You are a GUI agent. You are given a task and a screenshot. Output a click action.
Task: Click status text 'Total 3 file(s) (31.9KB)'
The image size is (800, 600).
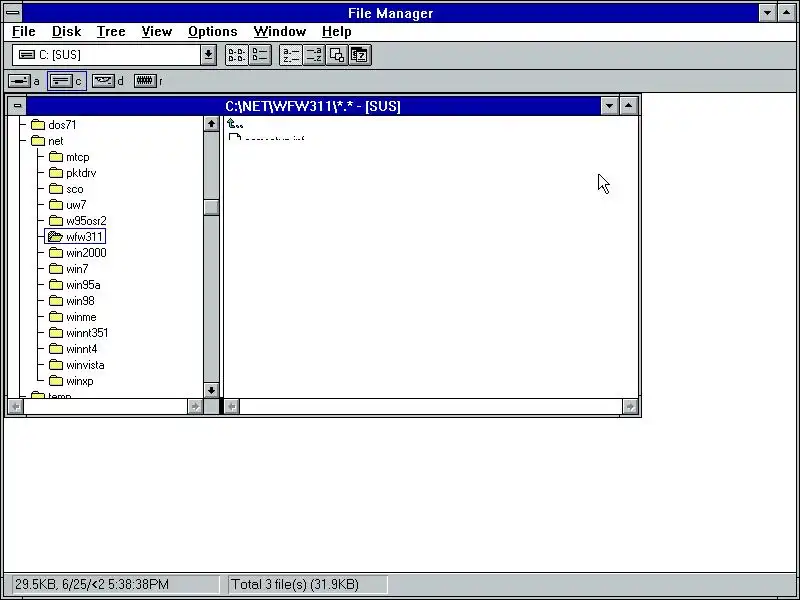(x=295, y=584)
